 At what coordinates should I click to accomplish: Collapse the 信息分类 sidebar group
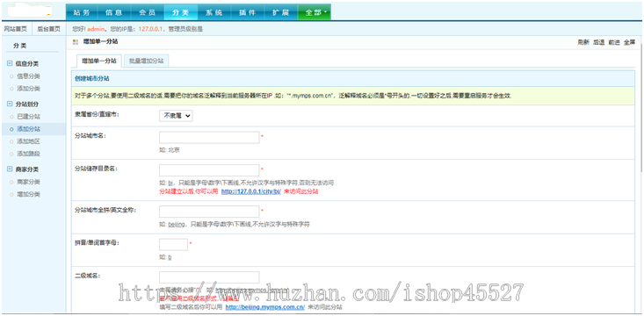[x=10, y=63]
